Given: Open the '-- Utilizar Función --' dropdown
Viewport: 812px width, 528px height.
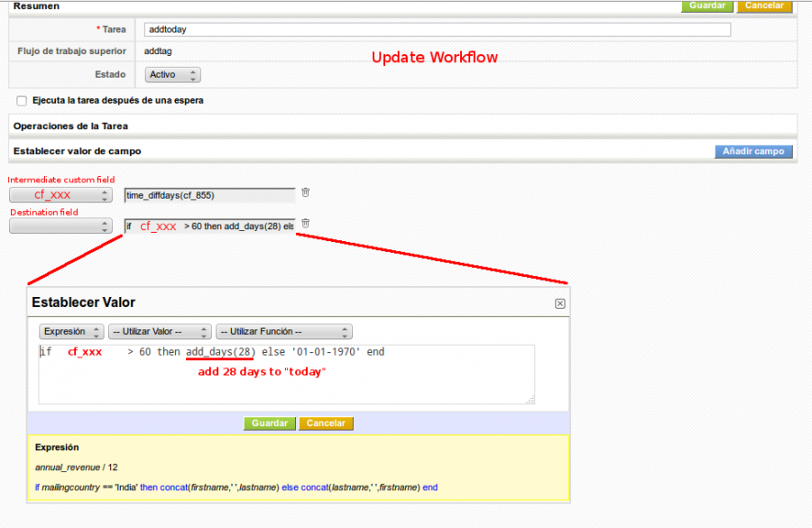Looking at the screenshot, I should click(x=283, y=332).
